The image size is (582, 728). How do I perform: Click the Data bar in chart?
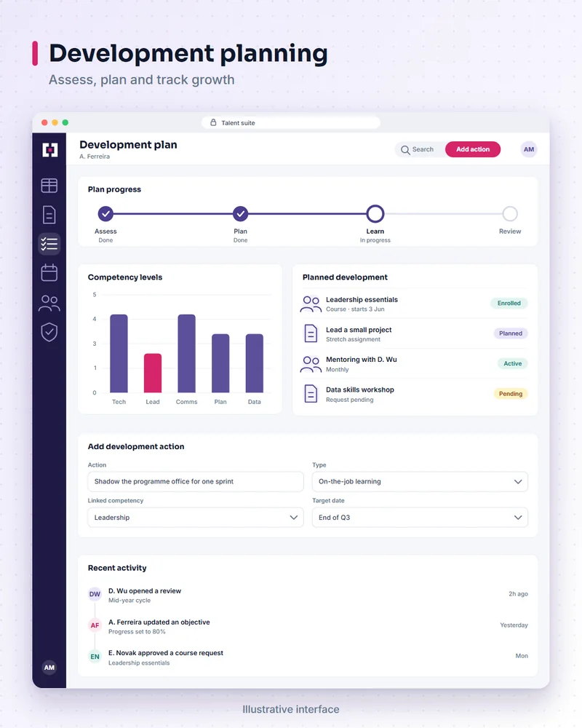[x=255, y=363]
